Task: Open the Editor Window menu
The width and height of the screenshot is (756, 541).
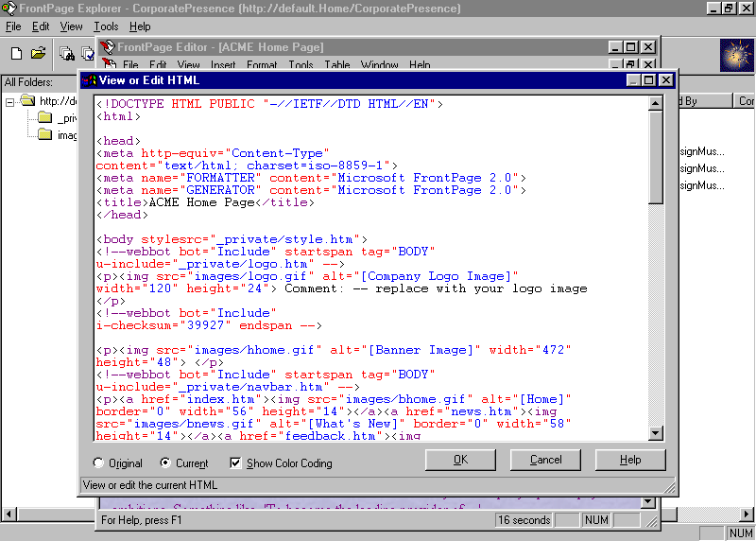Action: click(x=380, y=64)
